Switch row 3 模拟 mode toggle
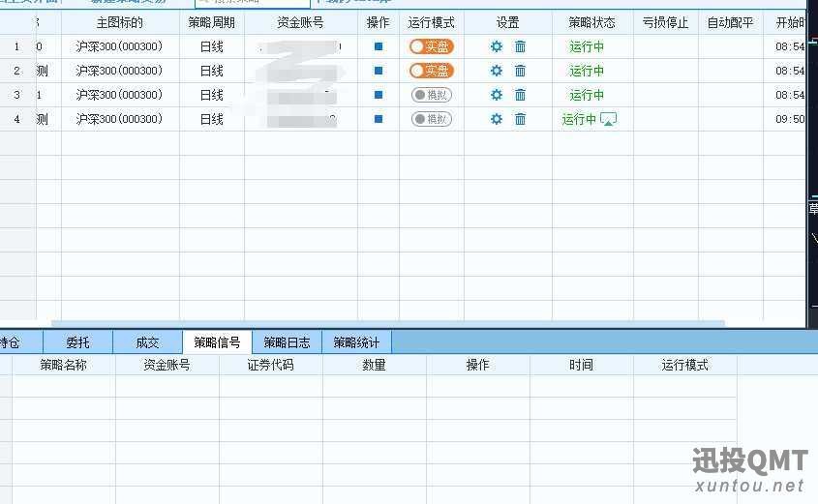818x504 pixels. tap(431, 95)
